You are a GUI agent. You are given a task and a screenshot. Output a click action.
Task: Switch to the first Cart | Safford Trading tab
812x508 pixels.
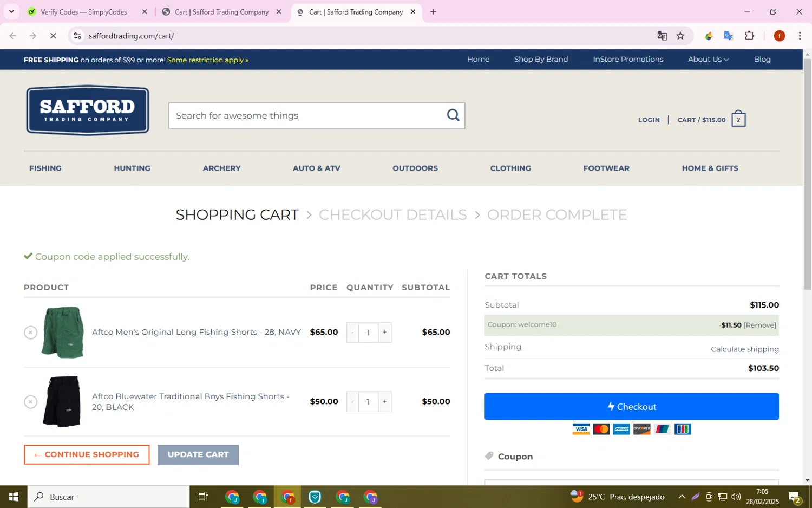(x=221, y=11)
